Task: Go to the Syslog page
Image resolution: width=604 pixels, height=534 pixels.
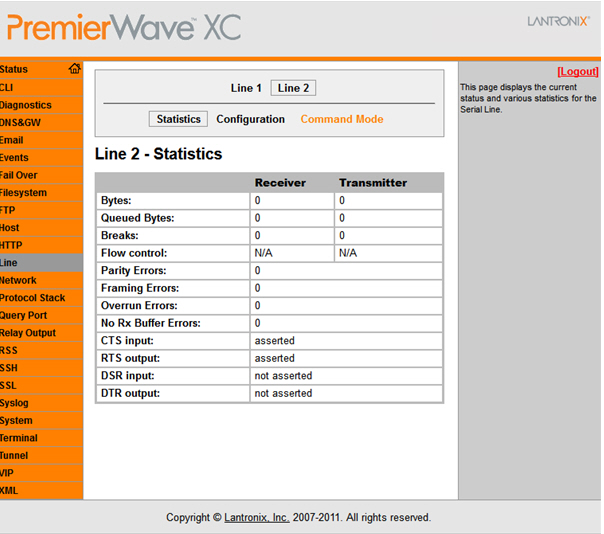Action: pyautogui.click(x=16, y=403)
